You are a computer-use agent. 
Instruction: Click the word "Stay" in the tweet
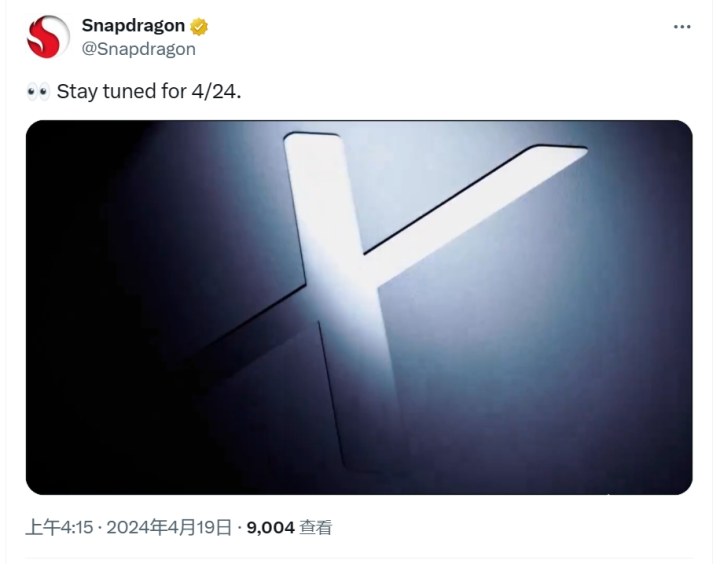[77, 92]
